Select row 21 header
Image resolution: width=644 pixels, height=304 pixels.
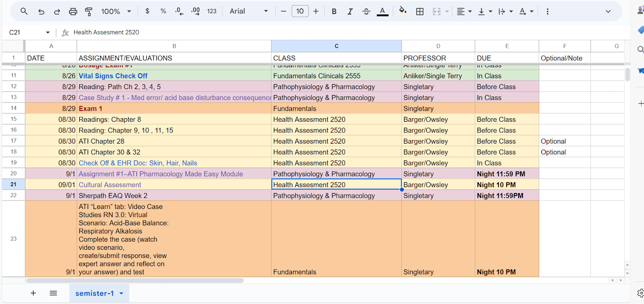click(13, 184)
